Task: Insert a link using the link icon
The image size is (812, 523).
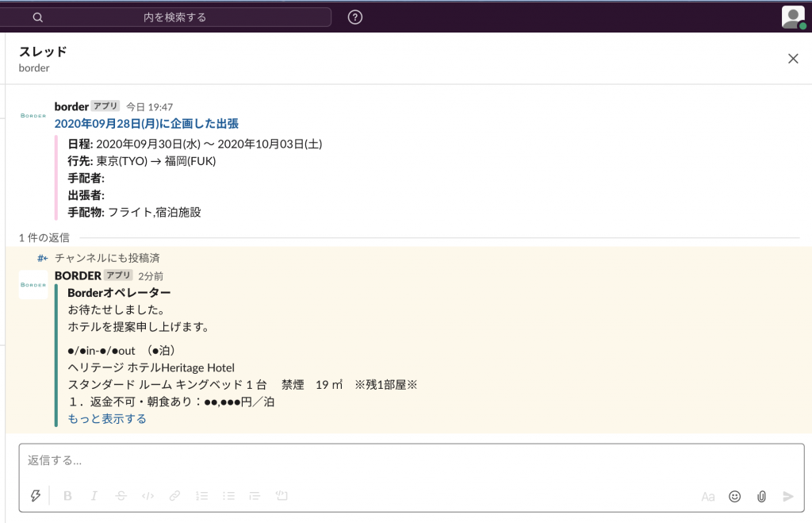Action: pyautogui.click(x=174, y=496)
